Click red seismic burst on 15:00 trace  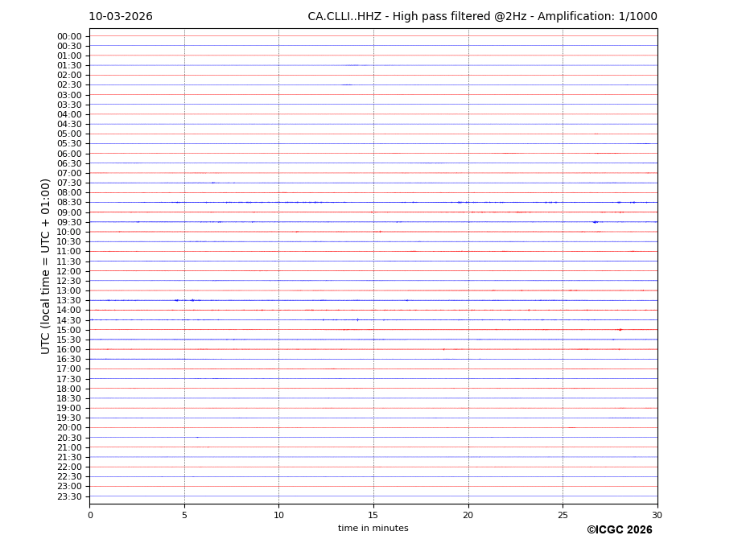coord(619,329)
